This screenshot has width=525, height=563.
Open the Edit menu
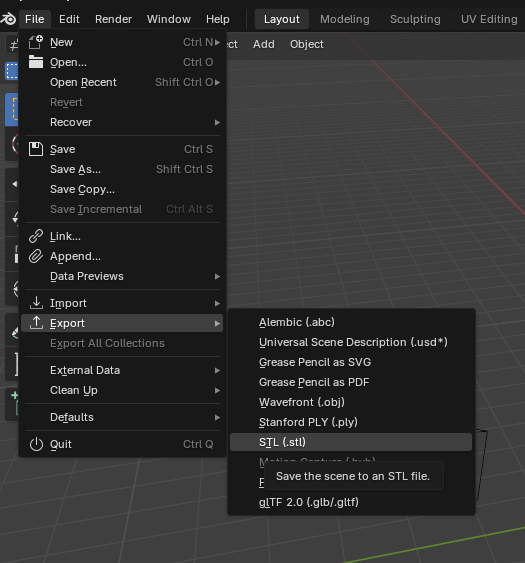69,19
